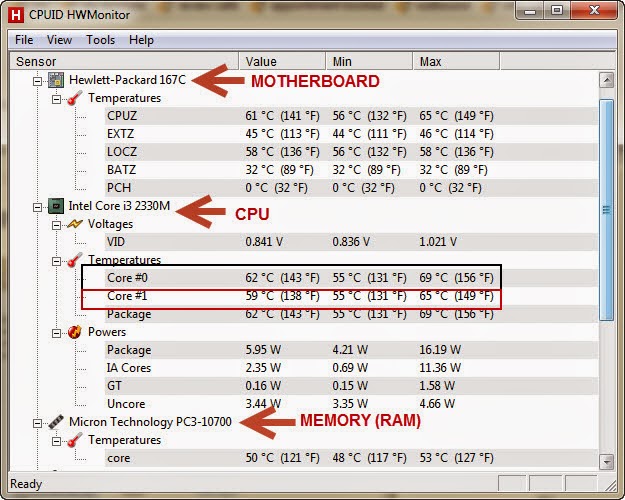Click the thermometer icon beside motherboard Temperatures
This screenshot has width=625, height=500.
(75, 98)
